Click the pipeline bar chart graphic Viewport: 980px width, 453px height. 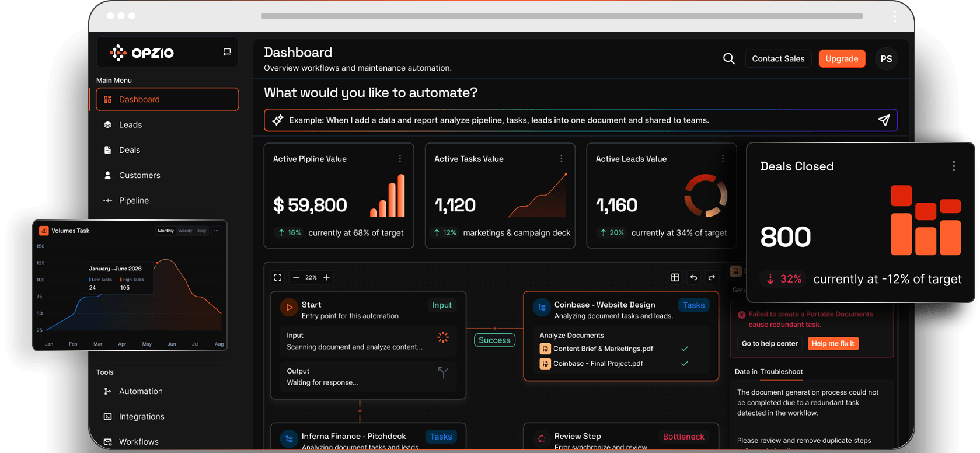point(388,196)
